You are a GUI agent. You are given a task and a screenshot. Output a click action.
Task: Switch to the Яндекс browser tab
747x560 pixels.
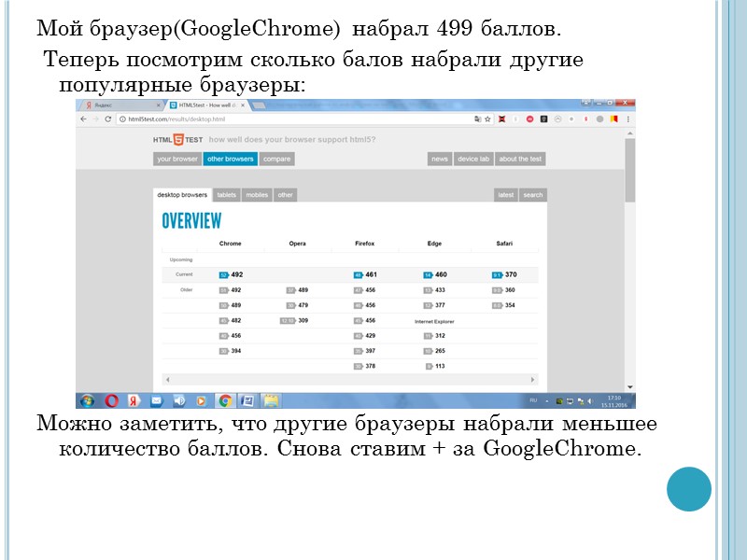click(122, 105)
